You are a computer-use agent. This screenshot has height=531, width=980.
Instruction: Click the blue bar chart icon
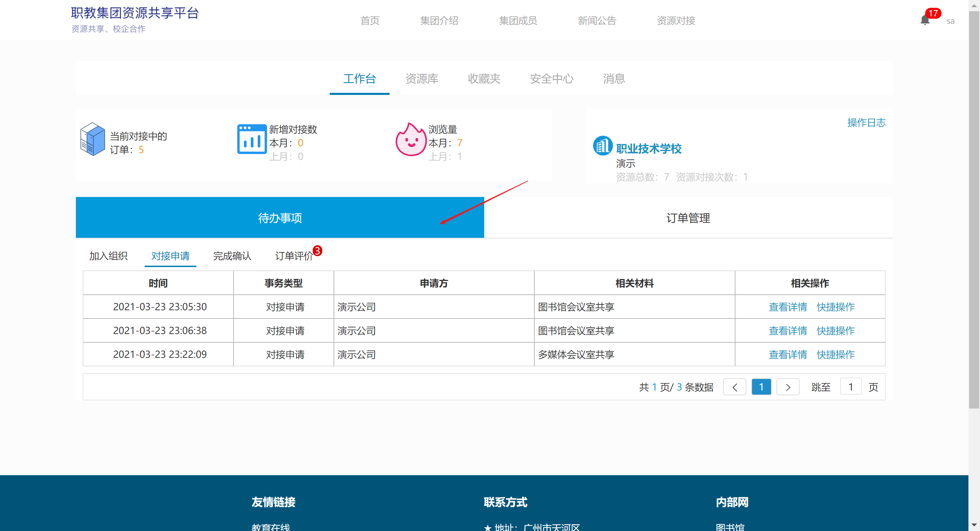pyautogui.click(x=251, y=139)
